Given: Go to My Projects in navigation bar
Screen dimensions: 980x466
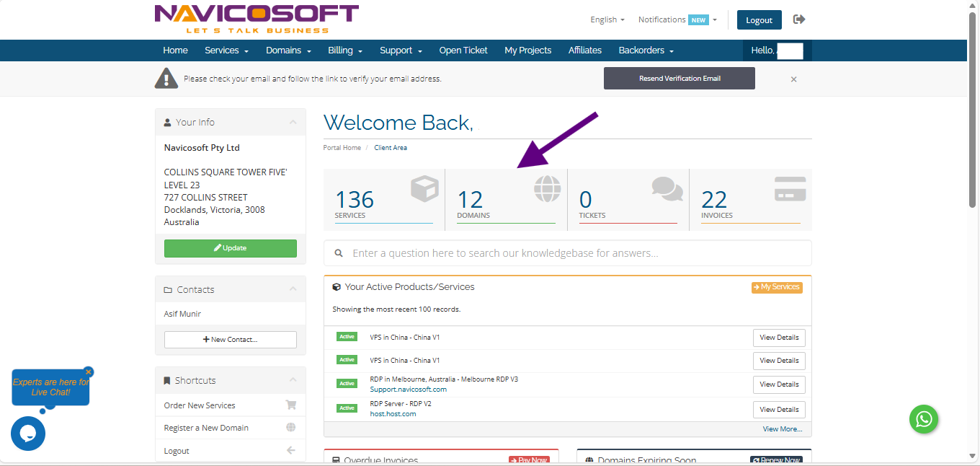Looking at the screenshot, I should coord(527,50).
